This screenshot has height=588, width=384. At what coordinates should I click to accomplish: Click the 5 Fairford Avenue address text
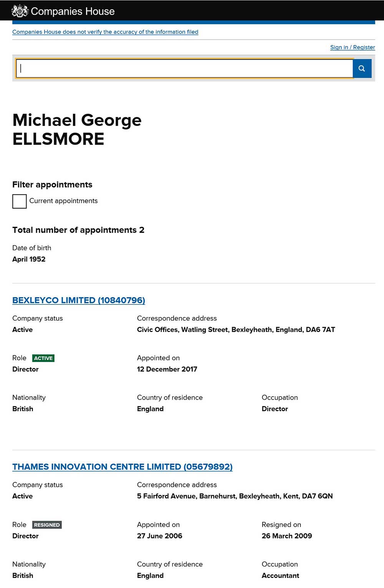[235, 496]
